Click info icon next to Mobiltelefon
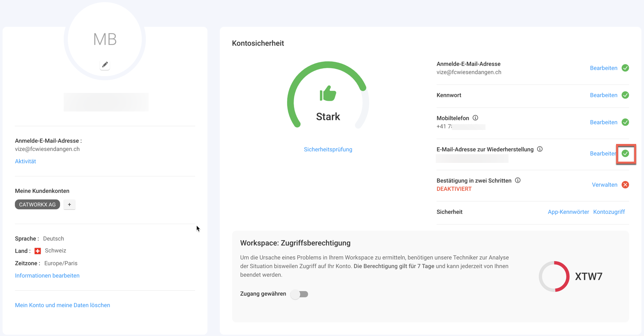This screenshot has width=644, height=336. pyautogui.click(x=475, y=118)
